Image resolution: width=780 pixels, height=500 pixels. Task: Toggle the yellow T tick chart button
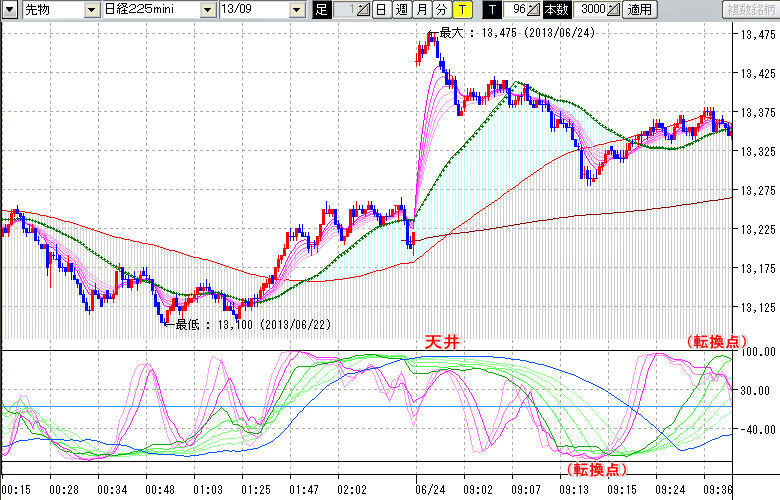click(462, 10)
